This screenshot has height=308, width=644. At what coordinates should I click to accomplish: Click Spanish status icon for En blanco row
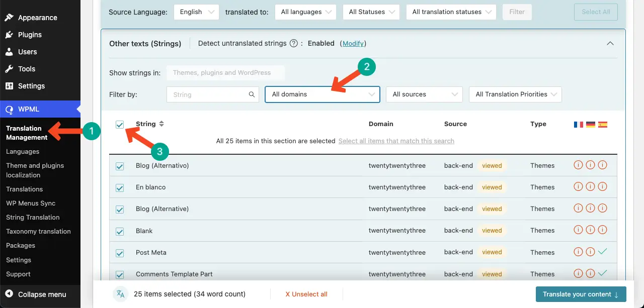coord(602,187)
